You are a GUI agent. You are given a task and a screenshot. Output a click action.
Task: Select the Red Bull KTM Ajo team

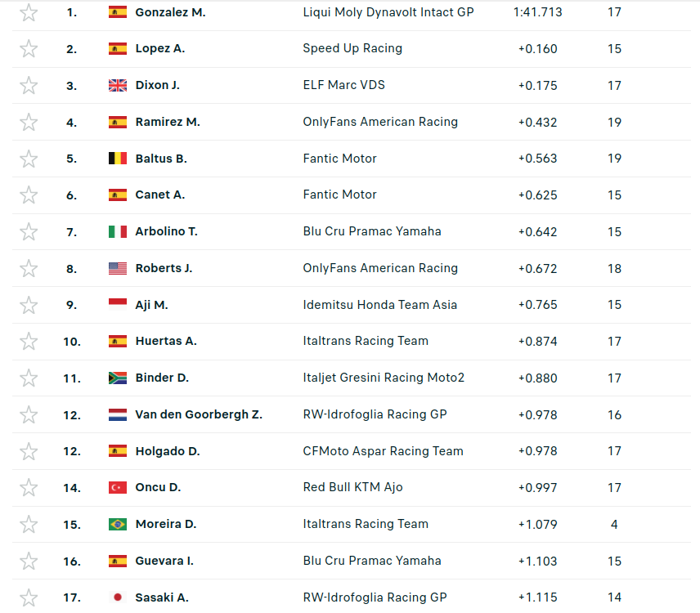353,487
